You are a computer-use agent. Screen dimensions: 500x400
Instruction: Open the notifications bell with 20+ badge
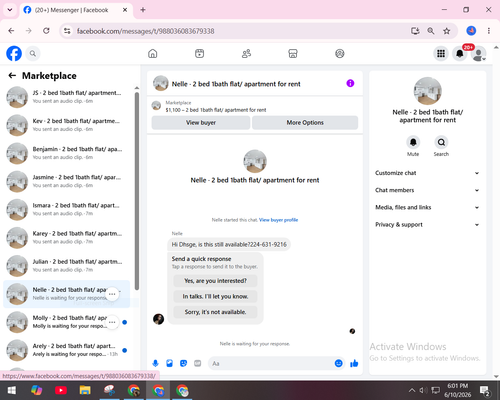(460, 54)
